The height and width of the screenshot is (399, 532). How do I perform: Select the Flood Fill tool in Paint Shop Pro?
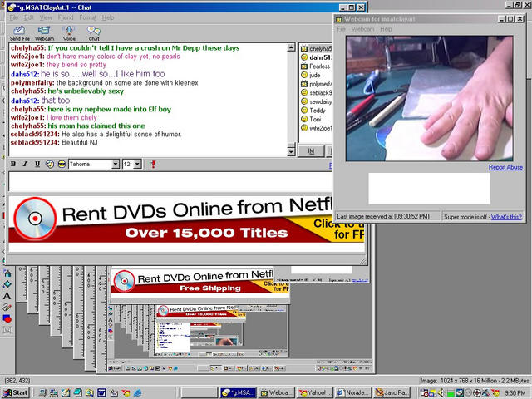(x=7, y=284)
